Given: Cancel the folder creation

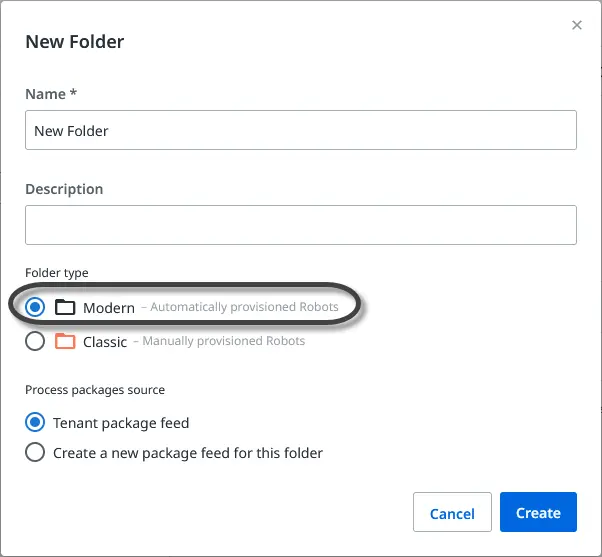Looking at the screenshot, I should click(x=452, y=512).
